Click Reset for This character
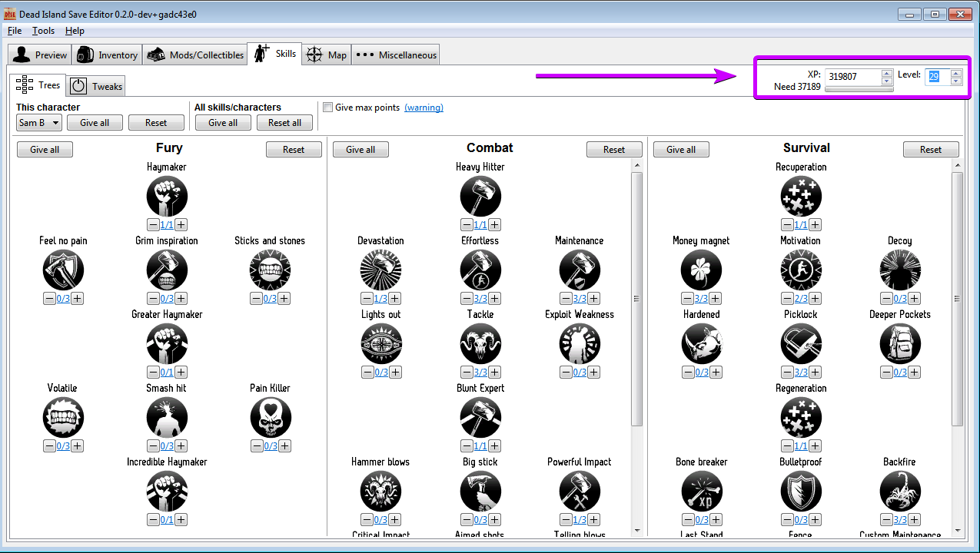The image size is (980, 553). 156,123
